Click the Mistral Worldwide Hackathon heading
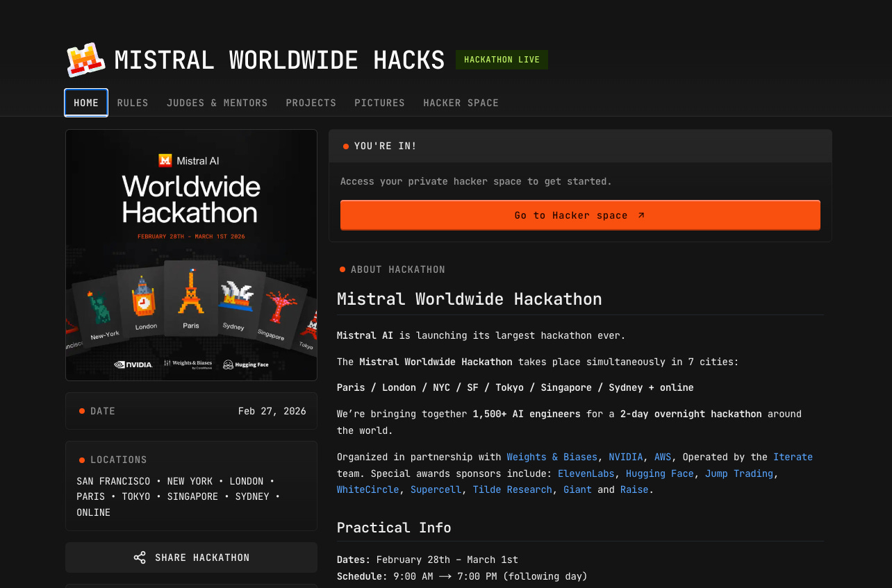 point(469,299)
